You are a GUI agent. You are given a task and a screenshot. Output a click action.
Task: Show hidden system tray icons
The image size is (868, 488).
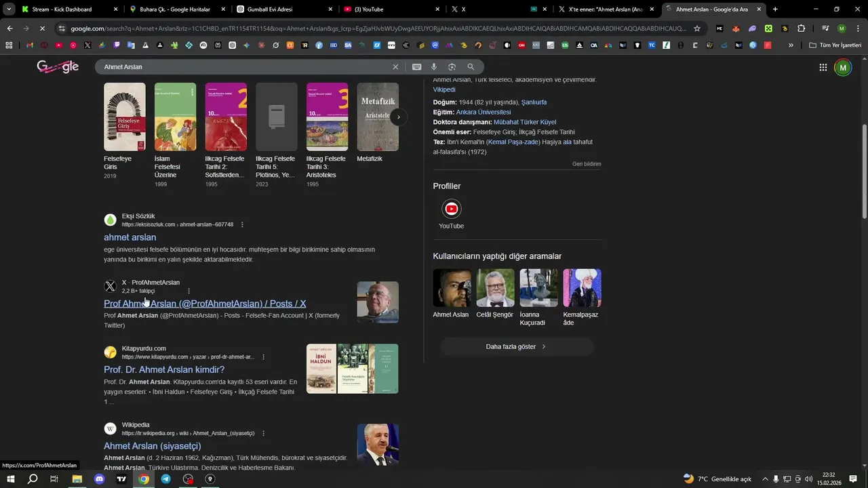(x=765, y=479)
